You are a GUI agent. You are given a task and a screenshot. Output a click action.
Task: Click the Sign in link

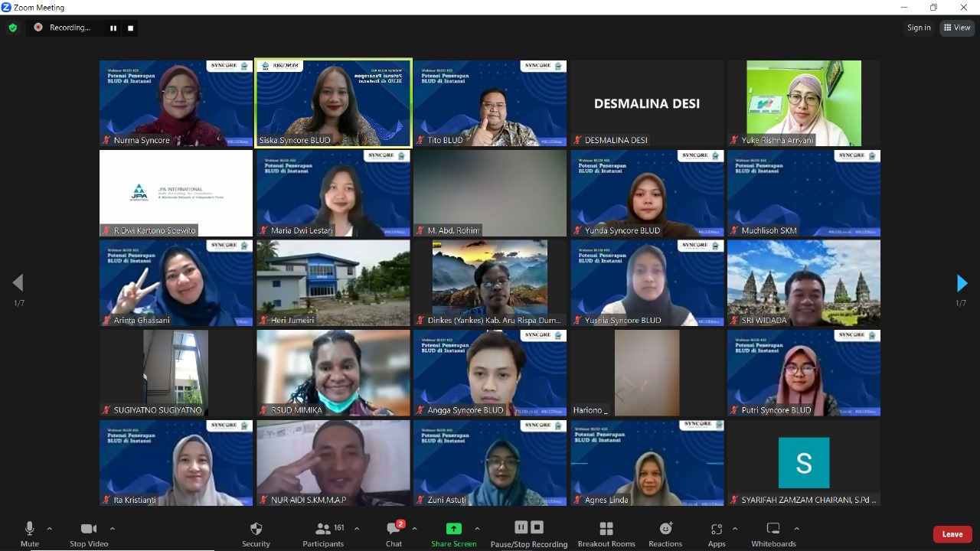coord(919,28)
